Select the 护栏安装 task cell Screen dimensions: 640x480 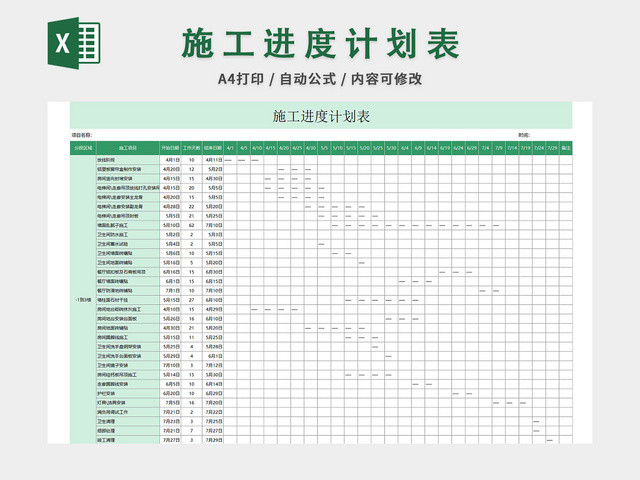tap(128, 393)
